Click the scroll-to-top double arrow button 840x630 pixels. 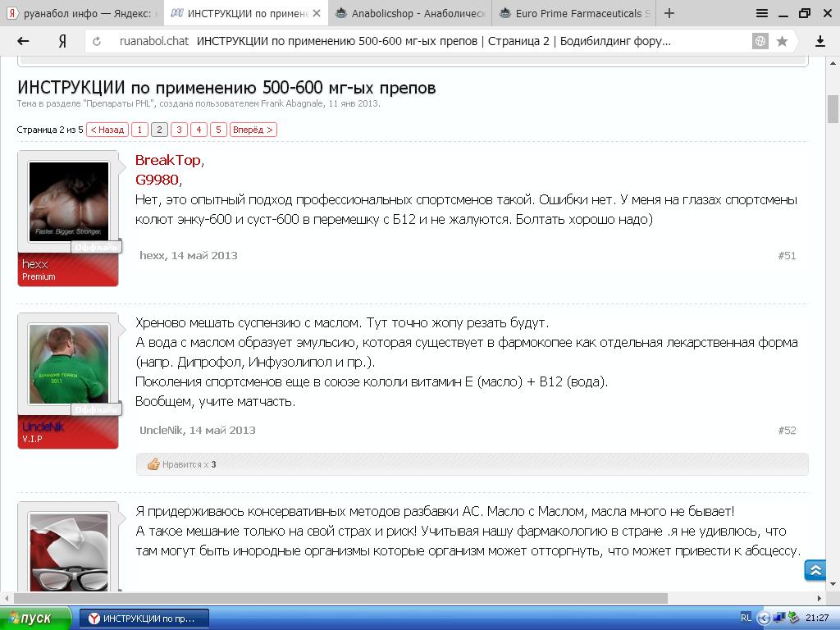[815, 570]
